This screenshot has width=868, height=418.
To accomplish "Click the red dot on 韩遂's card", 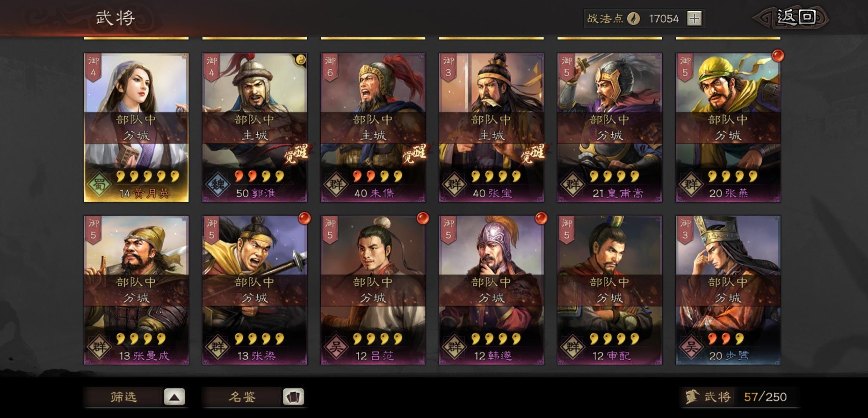I will point(541,218).
